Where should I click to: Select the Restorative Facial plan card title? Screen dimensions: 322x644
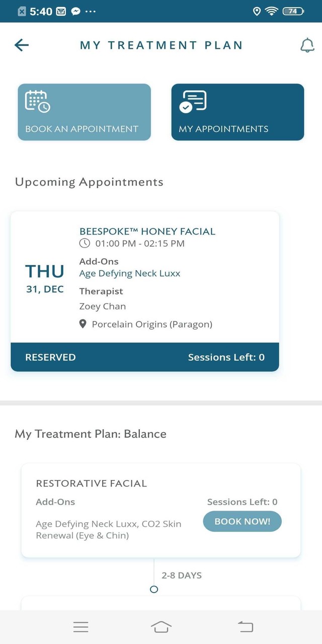(x=92, y=484)
